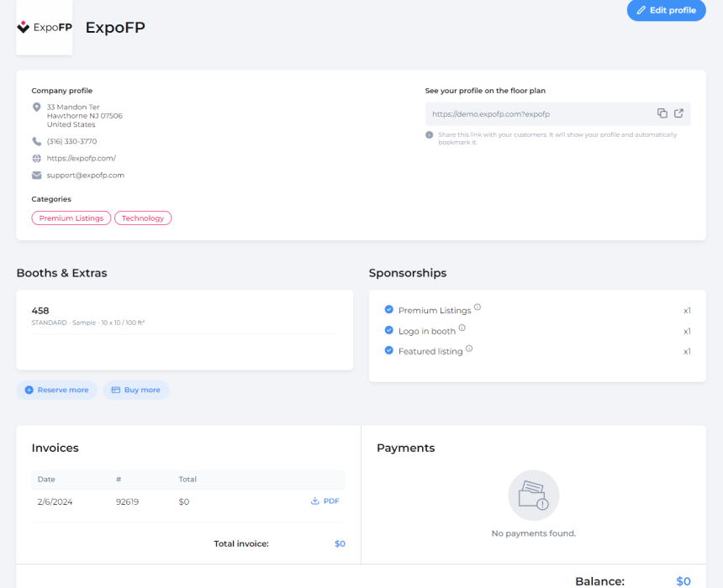Click the Date column header
723x588 pixels.
[x=46, y=480]
